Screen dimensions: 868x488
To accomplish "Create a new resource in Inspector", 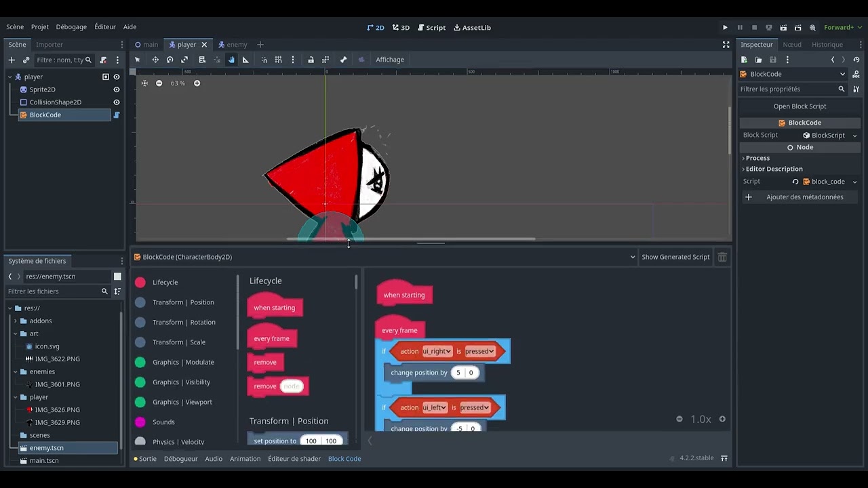I will pos(744,60).
